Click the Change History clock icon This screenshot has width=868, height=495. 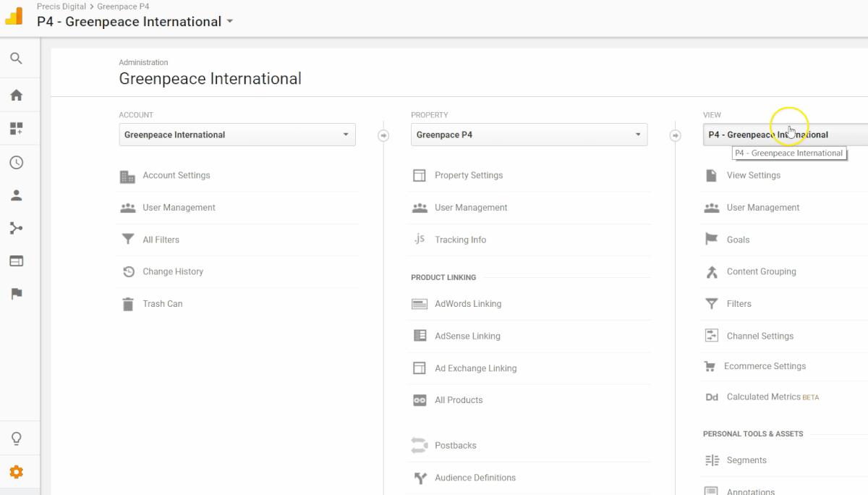point(128,272)
